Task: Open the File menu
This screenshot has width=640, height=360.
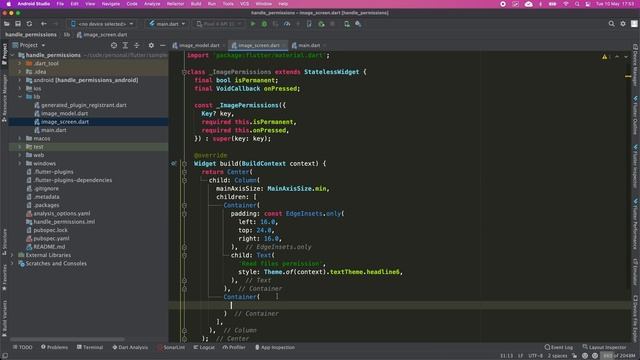Action: click(x=60, y=4)
